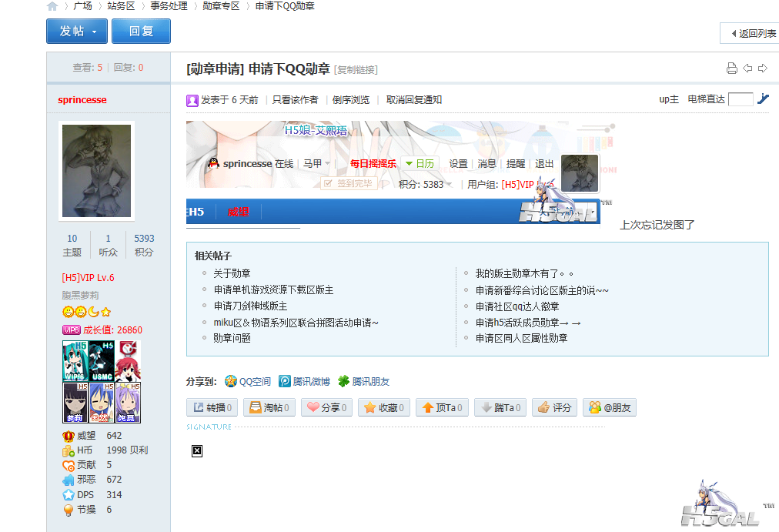Click the 回复 reply button

[x=141, y=32]
